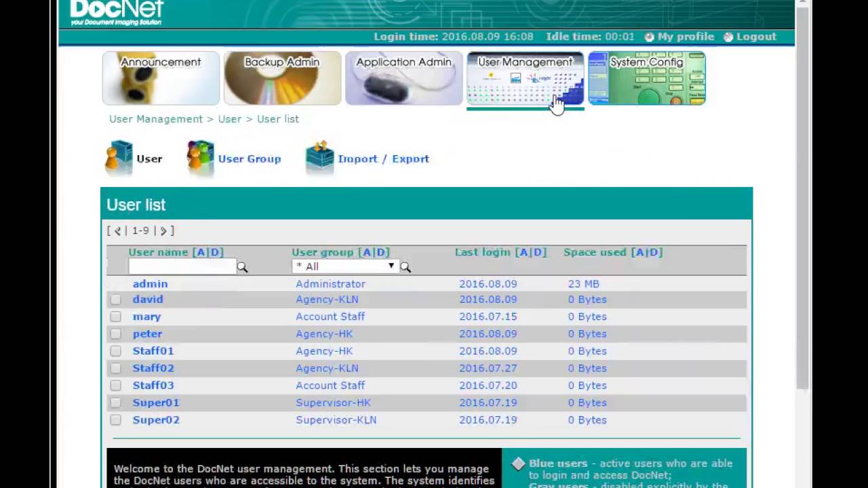Tick the checkbox for peter
868x488 pixels.
(x=115, y=334)
